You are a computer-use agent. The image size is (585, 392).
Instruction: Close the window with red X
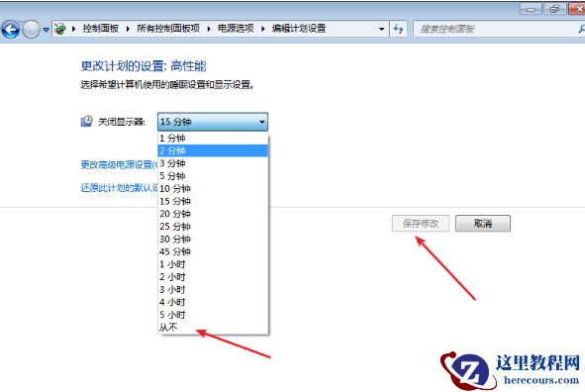576,9
